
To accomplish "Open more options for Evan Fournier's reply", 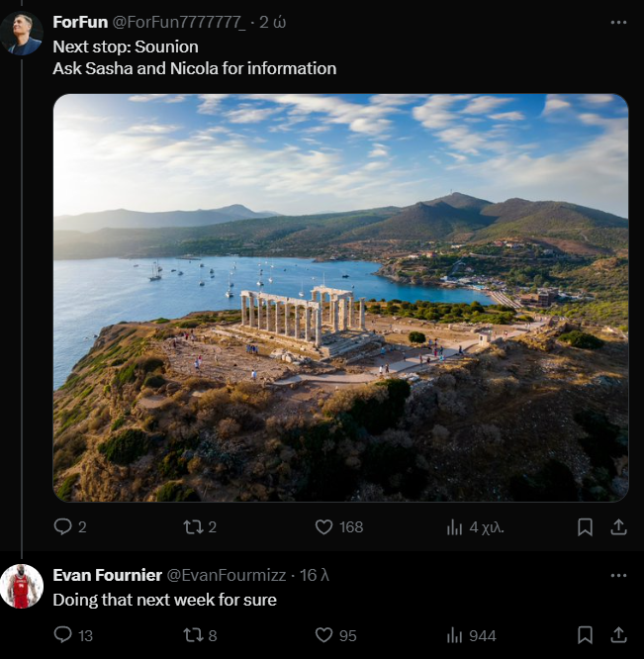I will coord(618,575).
